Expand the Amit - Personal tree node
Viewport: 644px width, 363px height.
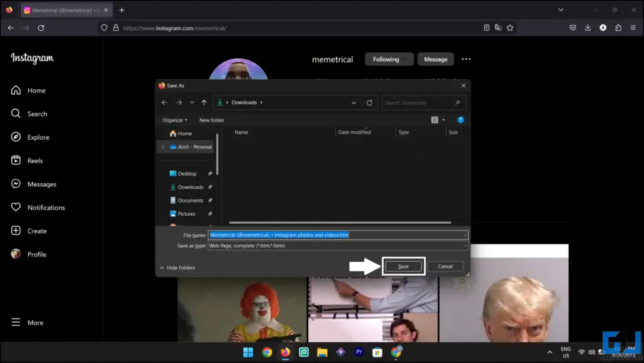click(x=163, y=147)
